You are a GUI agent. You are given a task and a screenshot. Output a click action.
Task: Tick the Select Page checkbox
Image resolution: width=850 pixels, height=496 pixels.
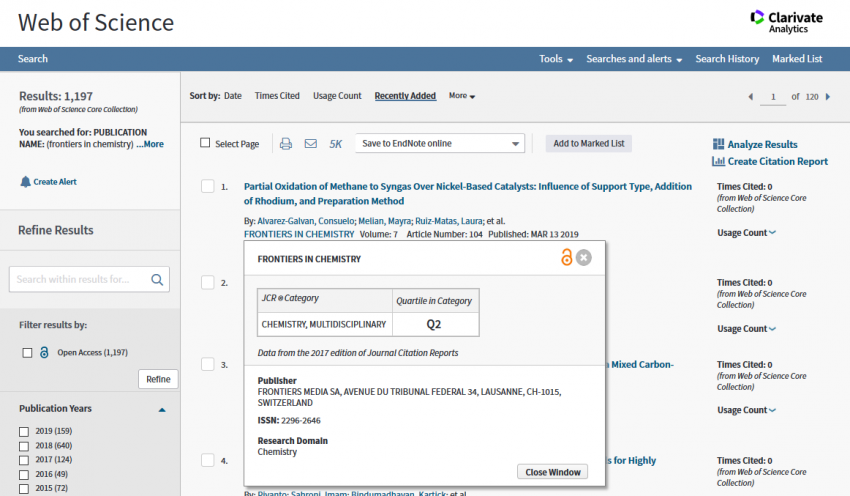[x=205, y=143]
